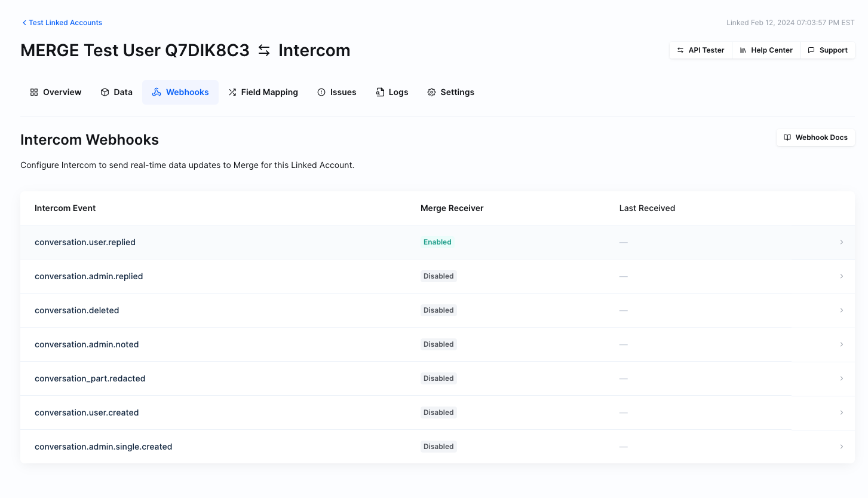Switch to the Field Mapping tab
The height and width of the screenshot is (498, 868).
click(x=269, y=92)
